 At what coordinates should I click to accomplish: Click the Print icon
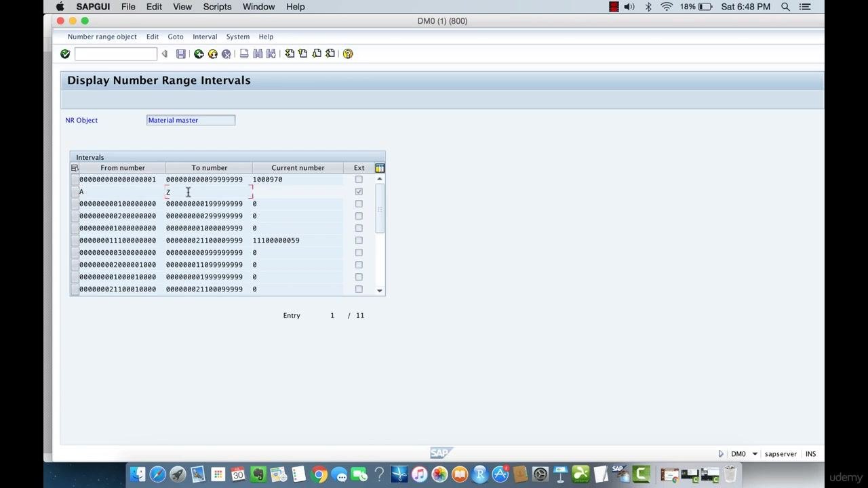244,54
